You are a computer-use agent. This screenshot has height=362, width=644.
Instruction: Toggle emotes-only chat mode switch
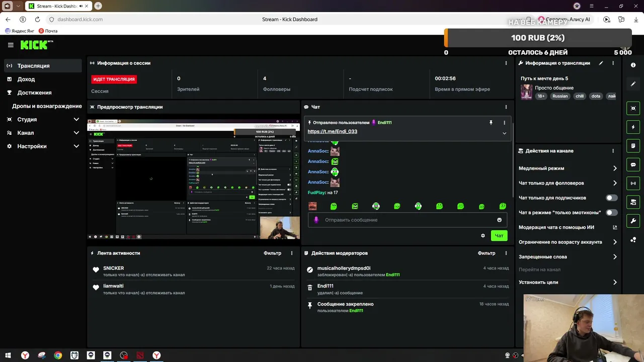coord(611,212)
